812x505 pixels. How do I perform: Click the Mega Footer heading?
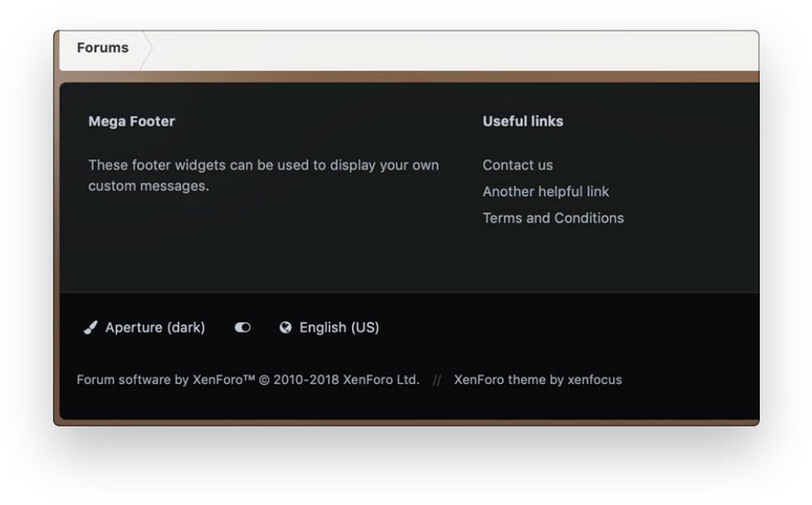tap(132, 122)
